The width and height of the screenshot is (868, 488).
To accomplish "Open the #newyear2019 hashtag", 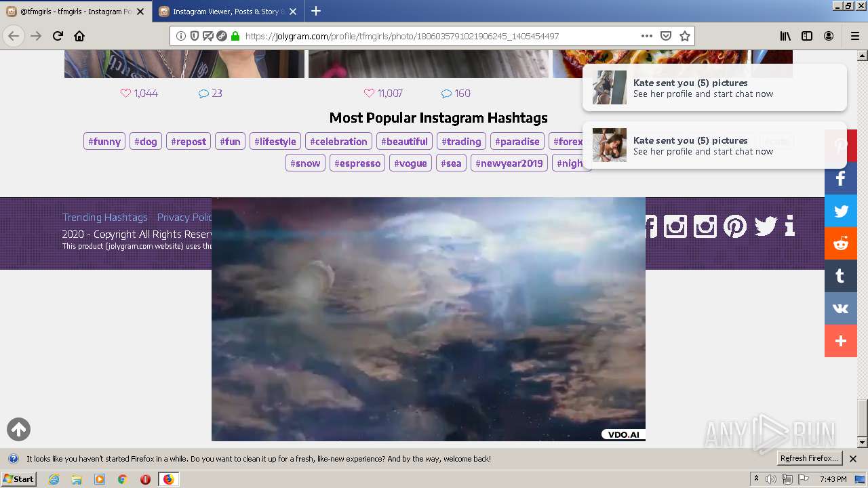I will coord(509,163).
